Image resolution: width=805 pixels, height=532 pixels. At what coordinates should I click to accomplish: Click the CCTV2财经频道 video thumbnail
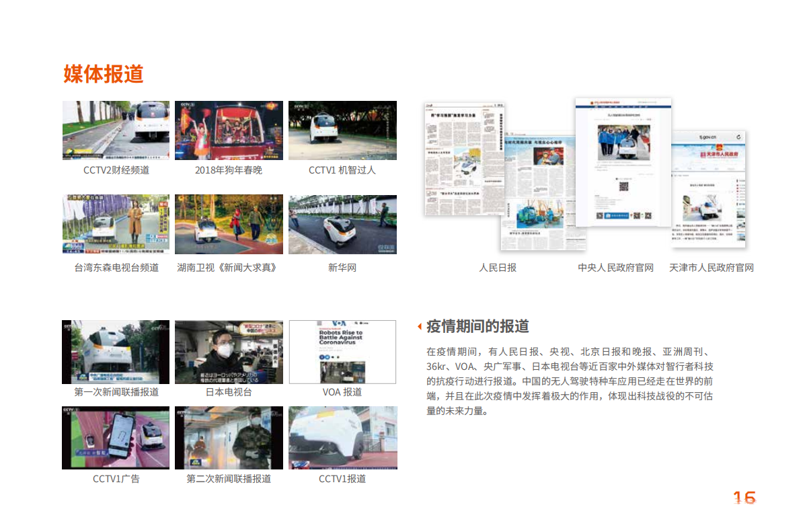[x=116, y=130]
